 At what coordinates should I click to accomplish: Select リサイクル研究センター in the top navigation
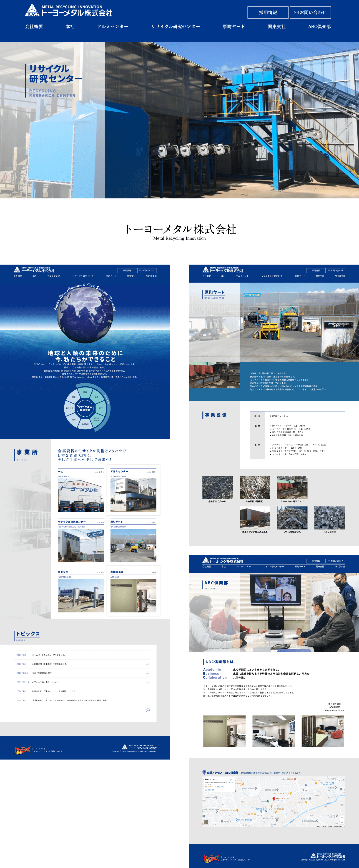[x=175, y=27]
